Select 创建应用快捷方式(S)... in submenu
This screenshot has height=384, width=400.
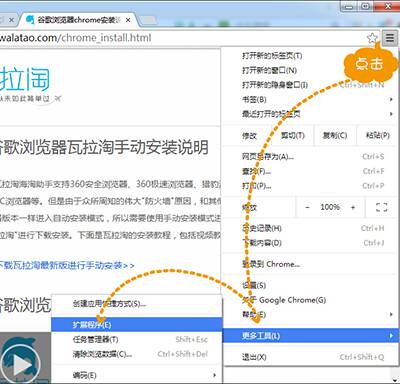pos(136,304)
